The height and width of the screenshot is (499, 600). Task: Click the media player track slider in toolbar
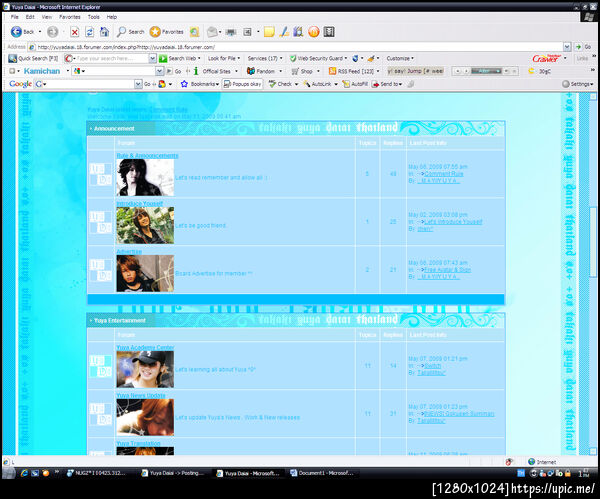click(486, 71)
